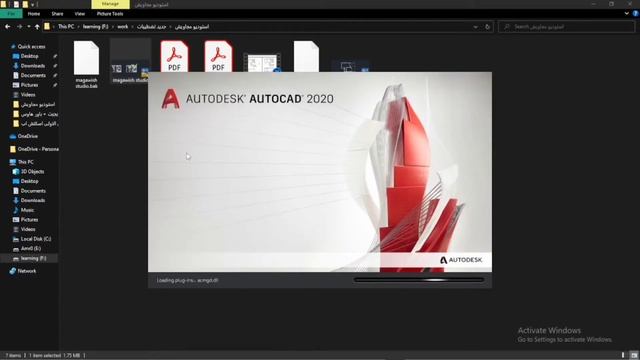Open the Amr0 (E:) drive

pyautogui.click(x=27, y=249)
